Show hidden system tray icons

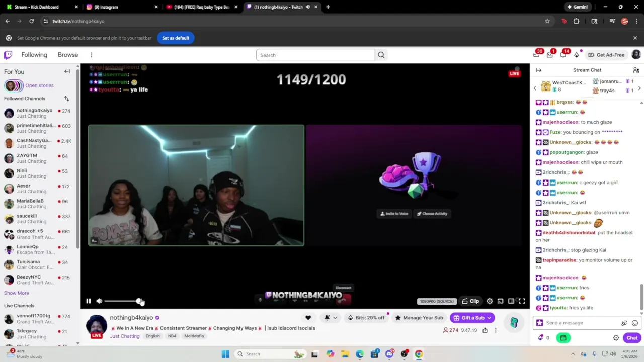coord(573,354)
